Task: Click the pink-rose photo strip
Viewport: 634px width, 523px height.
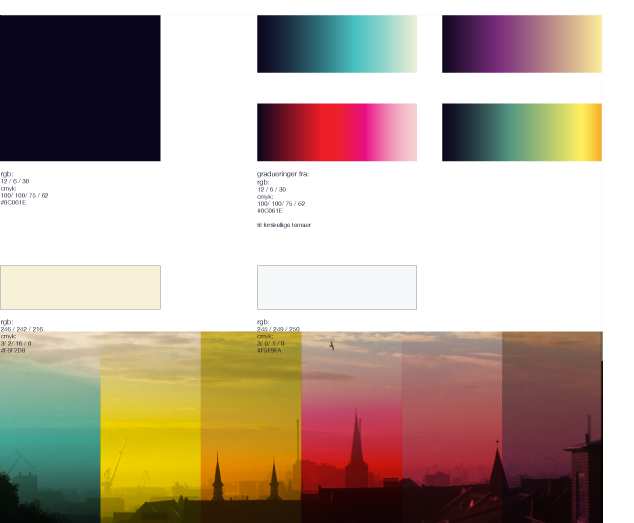Action: coord(452,427)
